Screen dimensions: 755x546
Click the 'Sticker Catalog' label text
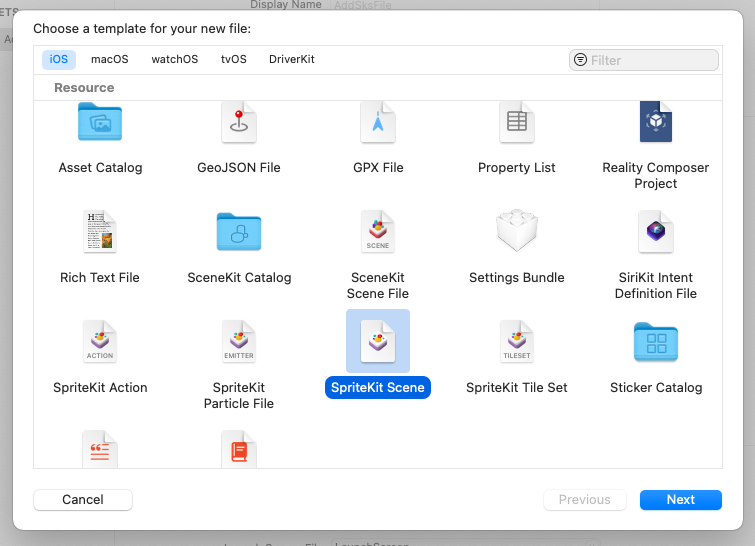click(656, 388)
